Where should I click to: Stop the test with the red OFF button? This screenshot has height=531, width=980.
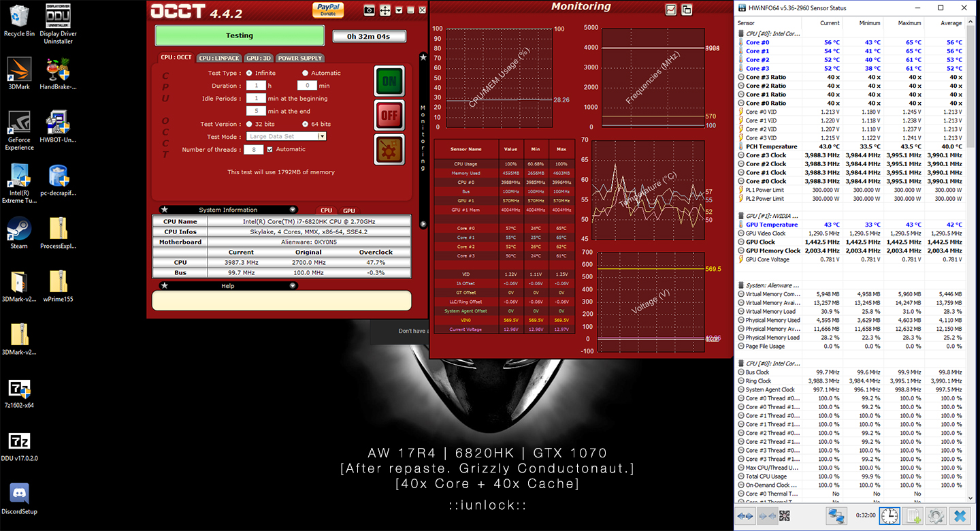[389, 115]
